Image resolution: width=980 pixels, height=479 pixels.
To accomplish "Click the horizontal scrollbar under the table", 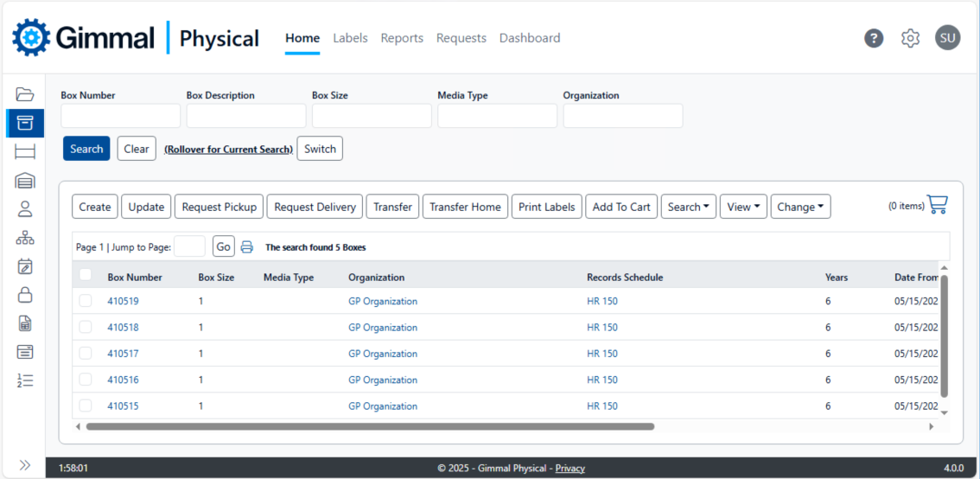I will (x=370, y=426).
